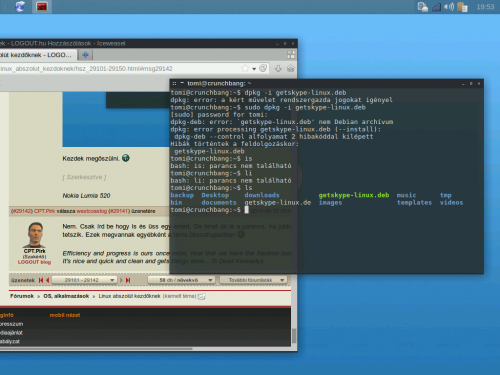Click the 19:53 panel clock

click(485, 7)
